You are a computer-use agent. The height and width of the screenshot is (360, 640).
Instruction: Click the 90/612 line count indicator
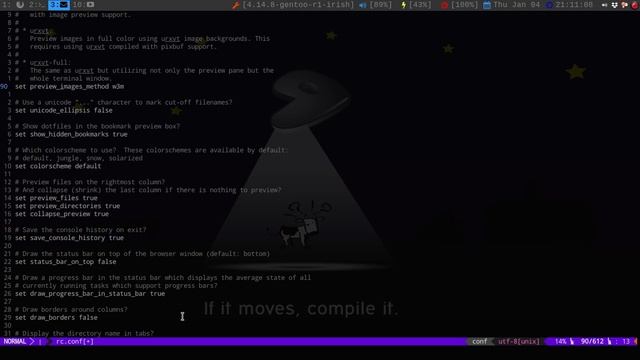[592, 342]
